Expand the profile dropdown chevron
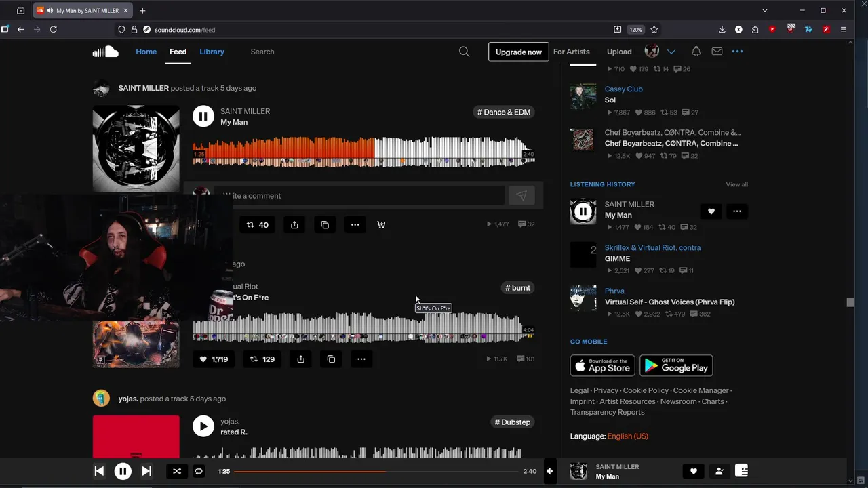The height and width of the screenshot is (488, 868). 671,52
